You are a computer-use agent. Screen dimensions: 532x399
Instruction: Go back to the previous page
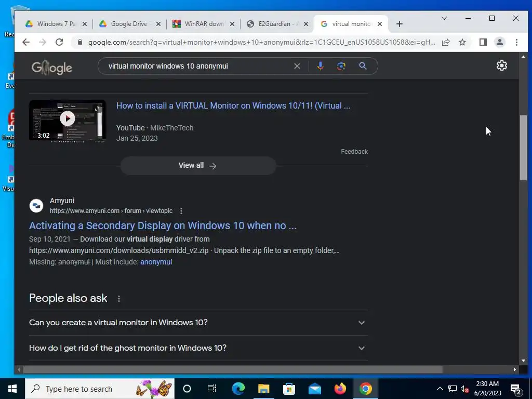[x=26, y=42]
